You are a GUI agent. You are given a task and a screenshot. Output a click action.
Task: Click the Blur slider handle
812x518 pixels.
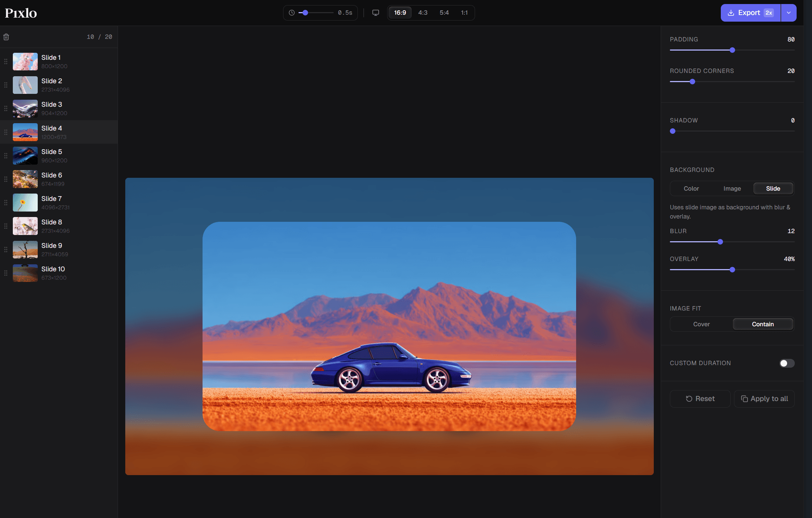(x=720, y=242)
